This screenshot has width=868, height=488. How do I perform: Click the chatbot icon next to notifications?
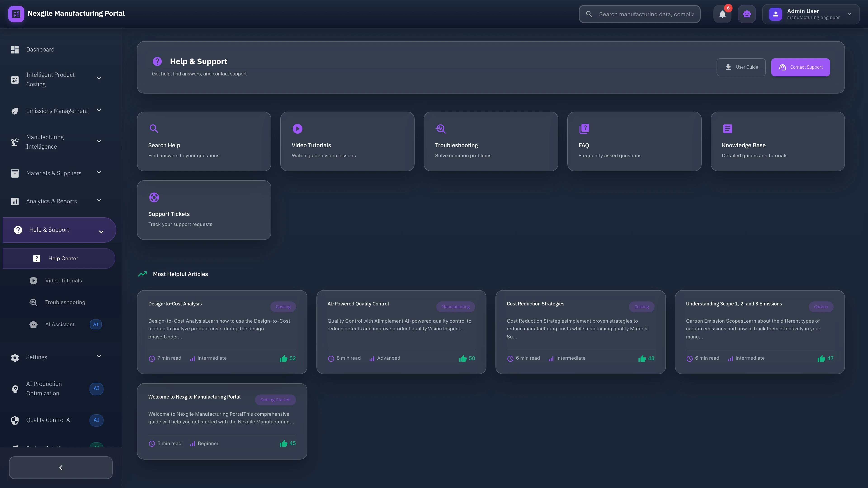pos(747,14)
